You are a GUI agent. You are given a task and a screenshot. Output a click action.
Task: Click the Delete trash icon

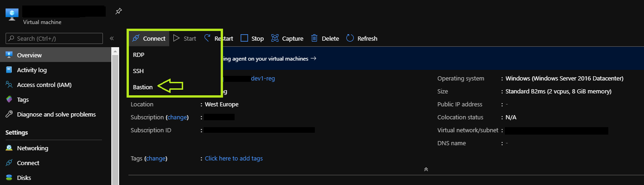click(x=314, y=38)
